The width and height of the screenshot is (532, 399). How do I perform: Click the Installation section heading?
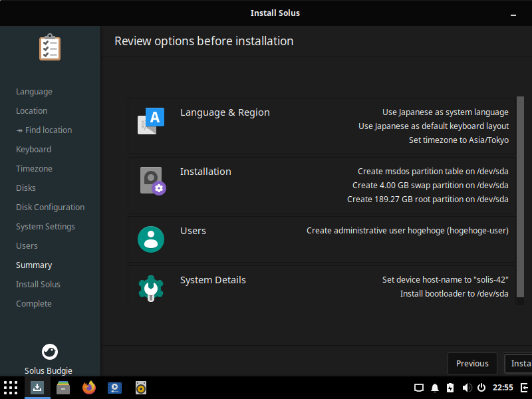[x=205, y=172]
